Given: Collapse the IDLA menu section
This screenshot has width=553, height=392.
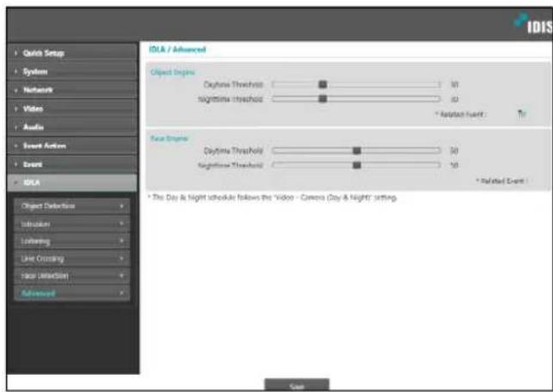Looking at the screenshot, I should [x=72, y=182].
